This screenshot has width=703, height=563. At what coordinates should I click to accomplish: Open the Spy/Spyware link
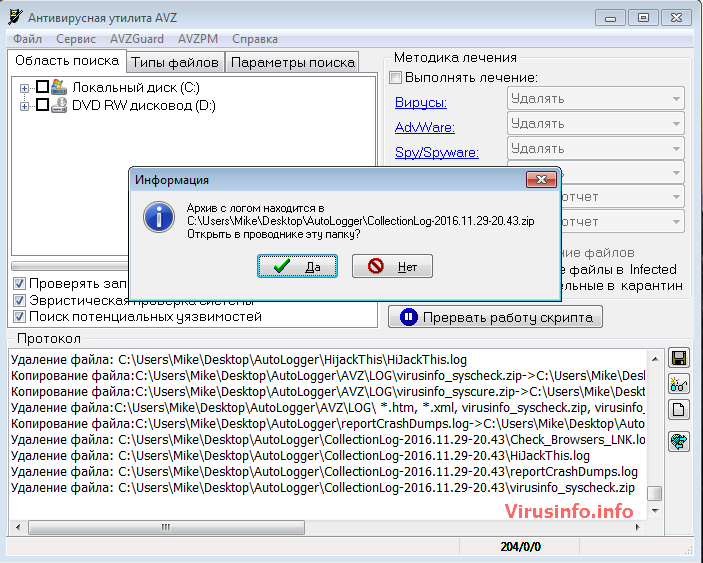437,152
